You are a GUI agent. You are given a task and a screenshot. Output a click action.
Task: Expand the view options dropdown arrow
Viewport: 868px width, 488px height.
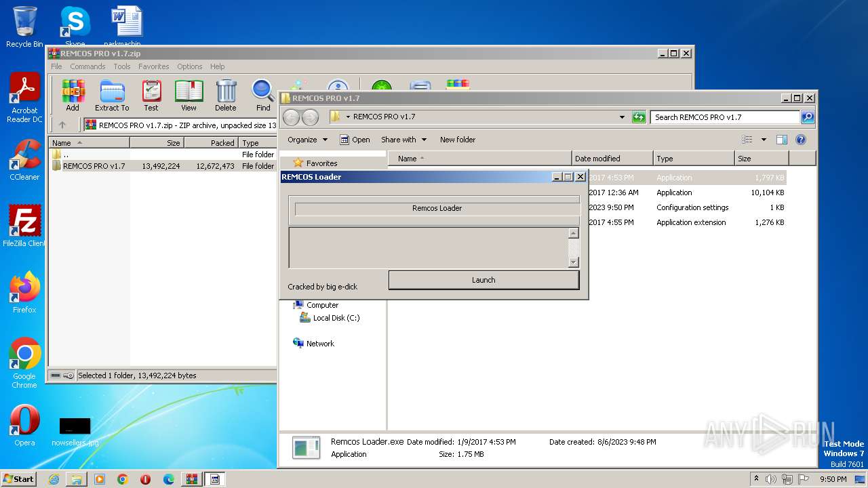tap(764, 140)
